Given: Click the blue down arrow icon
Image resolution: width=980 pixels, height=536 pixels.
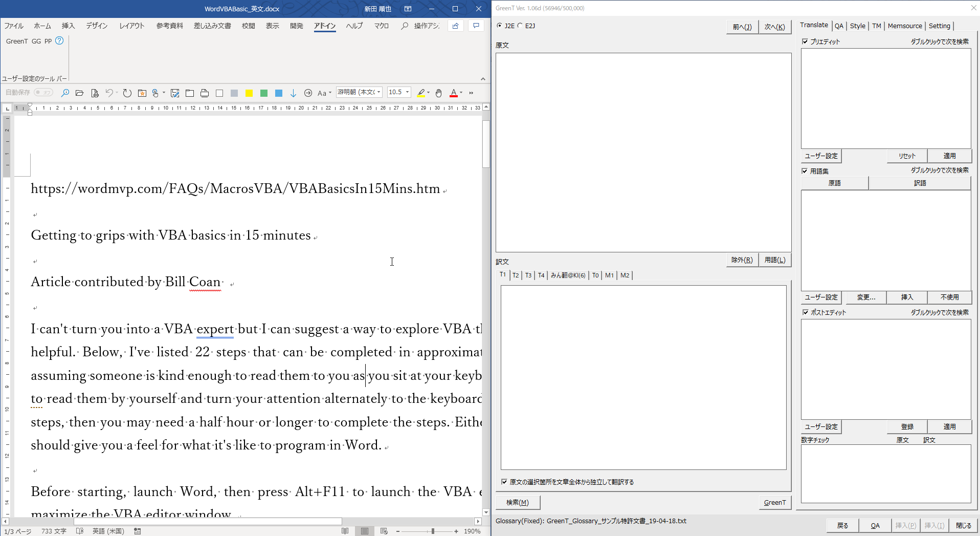Looking at the screenshot, I should pyautogui.click(x=293, y=93).
